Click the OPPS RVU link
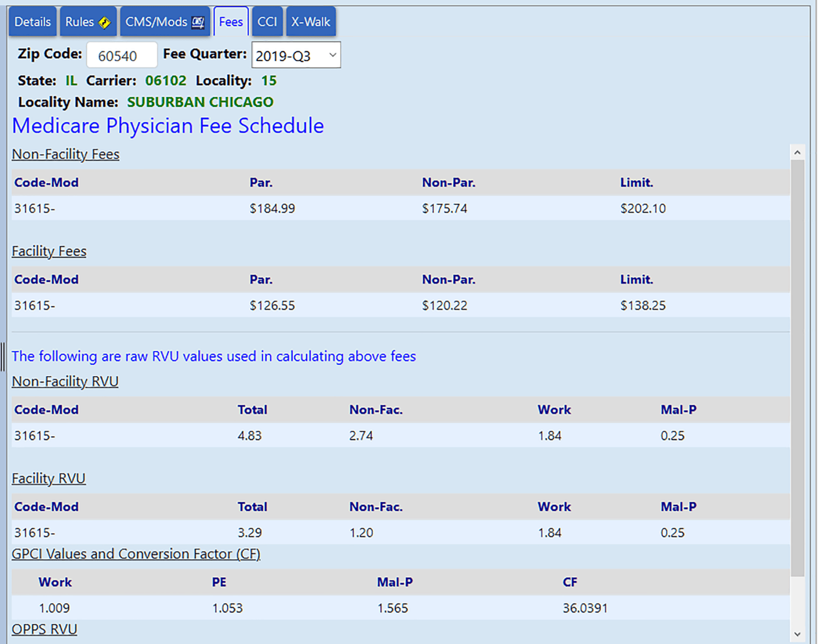Viewport: 818px width, 644px height. click(x=44, y=629)
